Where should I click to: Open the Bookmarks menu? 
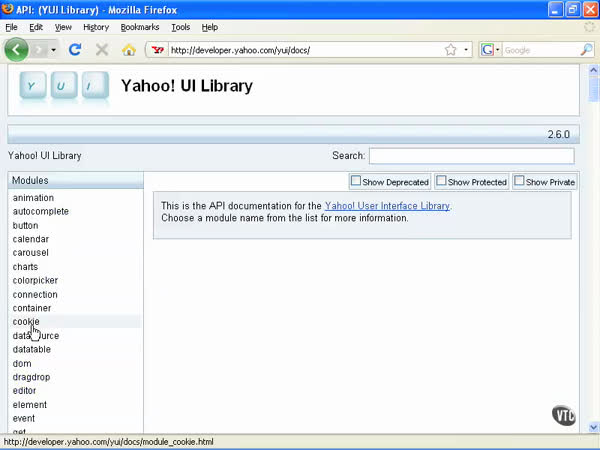140,27
